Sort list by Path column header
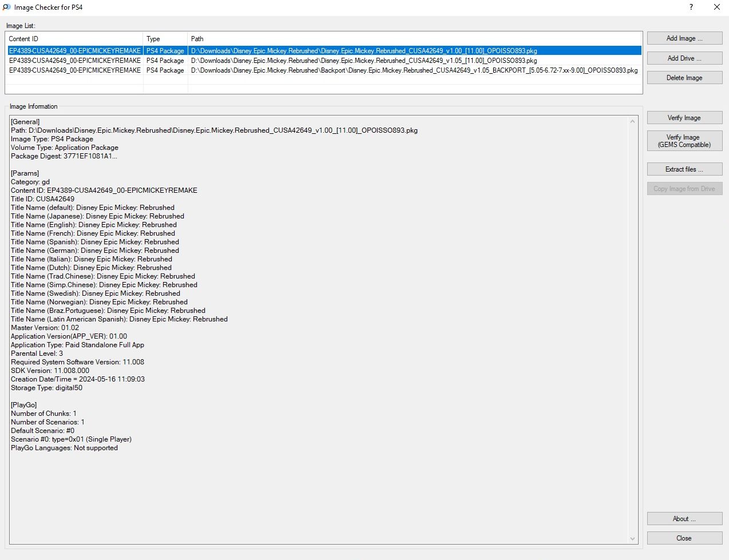The width and height of the screenshot is (729, 560). [415, 39]
